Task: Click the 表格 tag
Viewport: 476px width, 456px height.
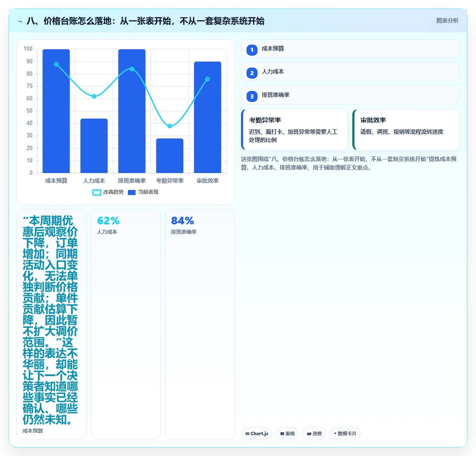Action: pyautogui.click(x=287, y=433)
